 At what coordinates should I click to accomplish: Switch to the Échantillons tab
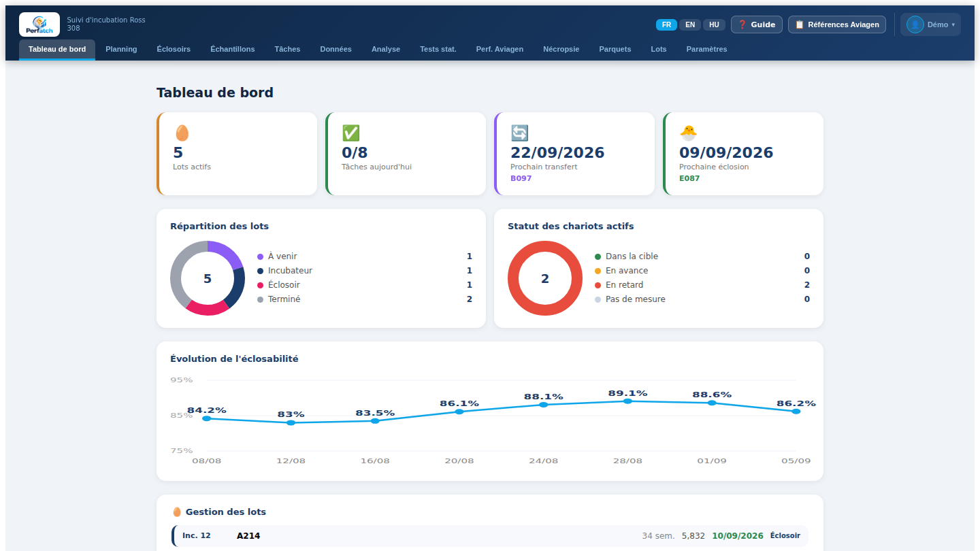click(x=233, y=49)
